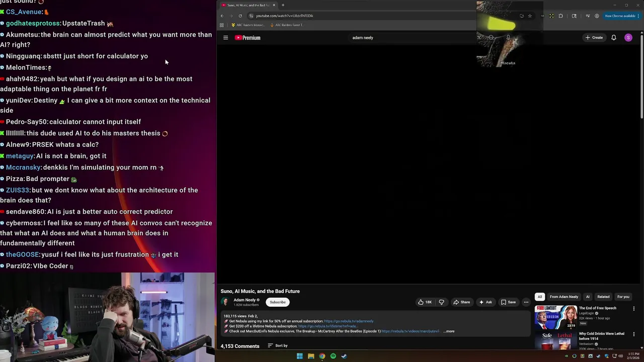Click the browser back arrow
The height and width of the screenshot is (362, 644).
point(222,16)
